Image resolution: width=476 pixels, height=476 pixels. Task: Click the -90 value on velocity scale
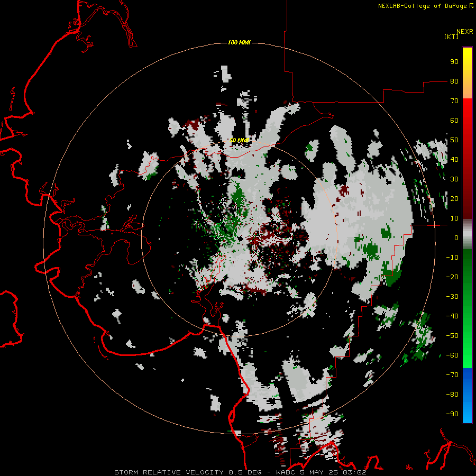tap(452, 414)
